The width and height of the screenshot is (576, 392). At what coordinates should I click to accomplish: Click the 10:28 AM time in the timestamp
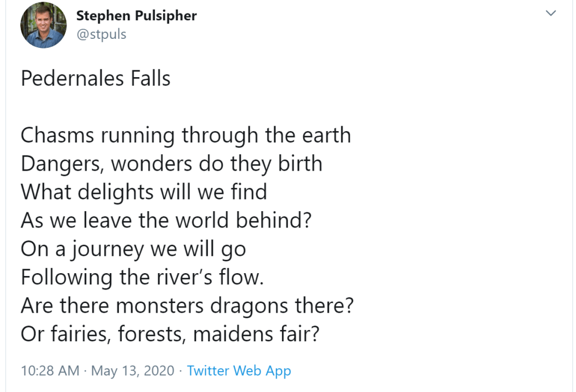(50, 371)
